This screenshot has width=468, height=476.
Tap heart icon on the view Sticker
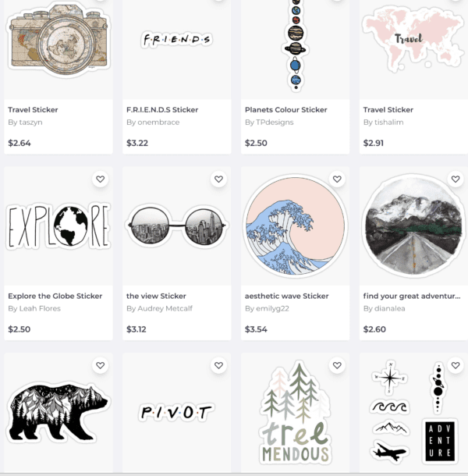pos(218,179)
